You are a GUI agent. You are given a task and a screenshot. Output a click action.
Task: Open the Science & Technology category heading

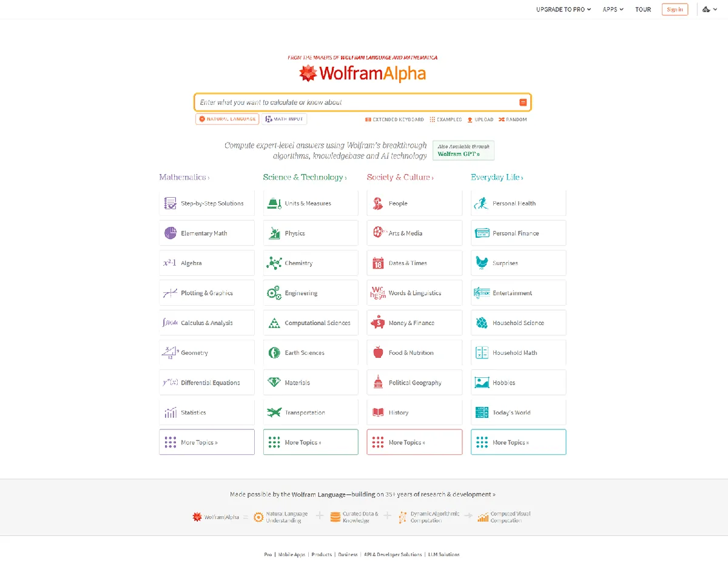click(305, 177)
